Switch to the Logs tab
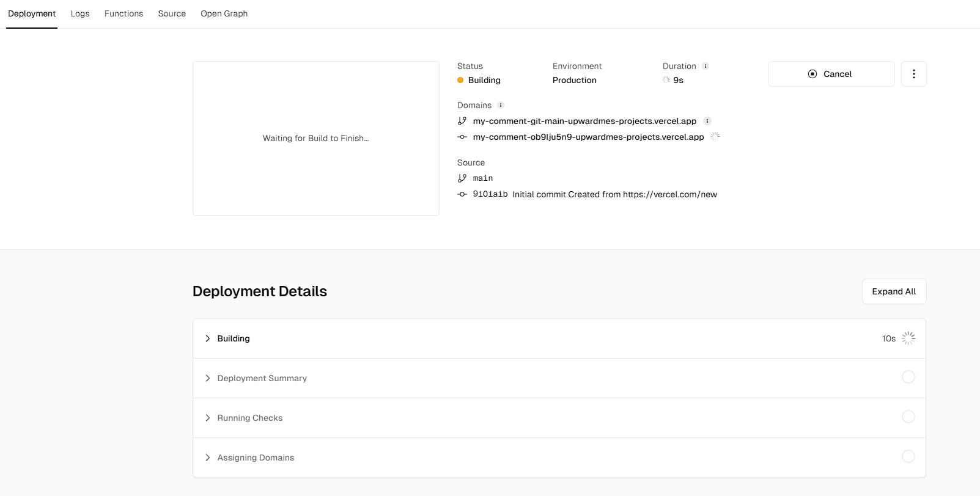 pyautogui.click(x=80, y=13)
